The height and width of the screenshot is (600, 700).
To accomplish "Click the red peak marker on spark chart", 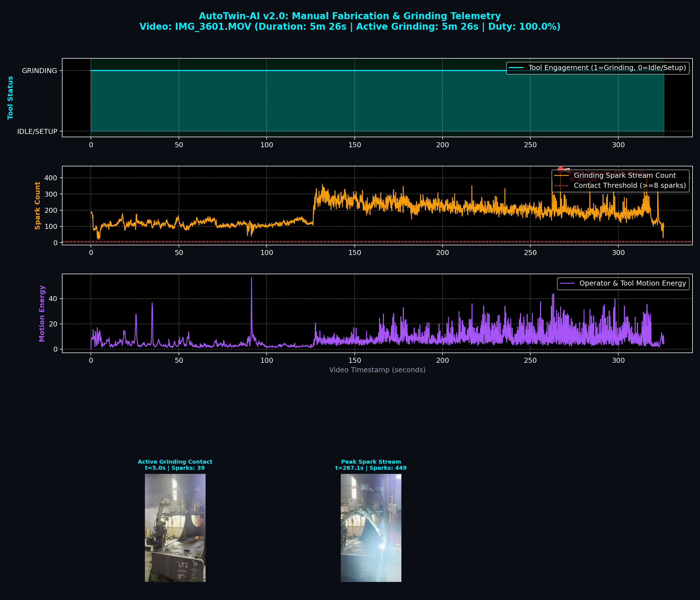I will pos(561,170).
